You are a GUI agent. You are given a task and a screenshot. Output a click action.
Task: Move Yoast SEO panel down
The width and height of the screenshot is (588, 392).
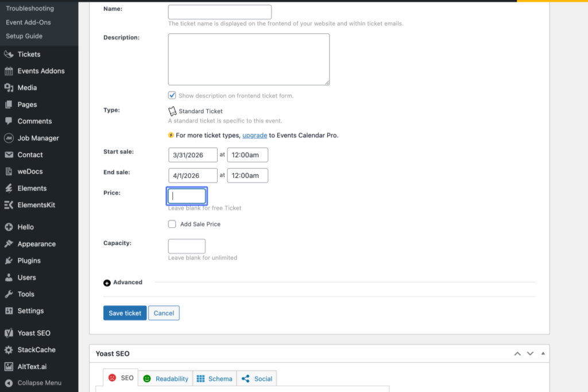coord(530,354)
